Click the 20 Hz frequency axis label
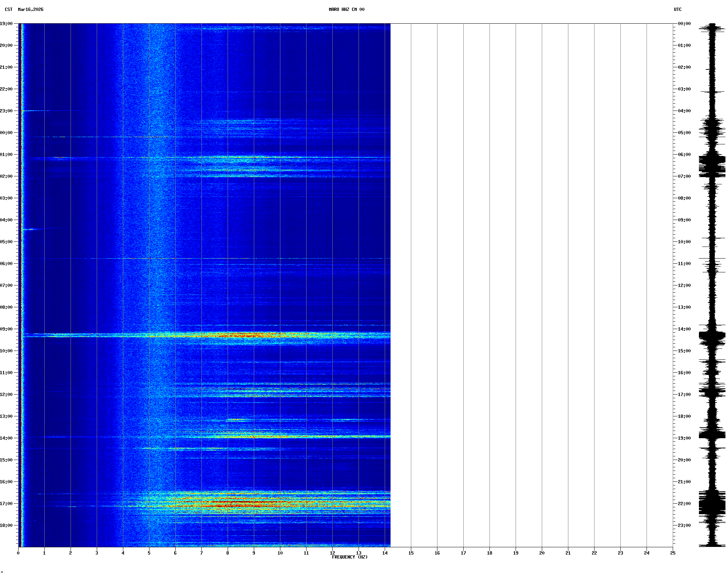 [542, 553]
